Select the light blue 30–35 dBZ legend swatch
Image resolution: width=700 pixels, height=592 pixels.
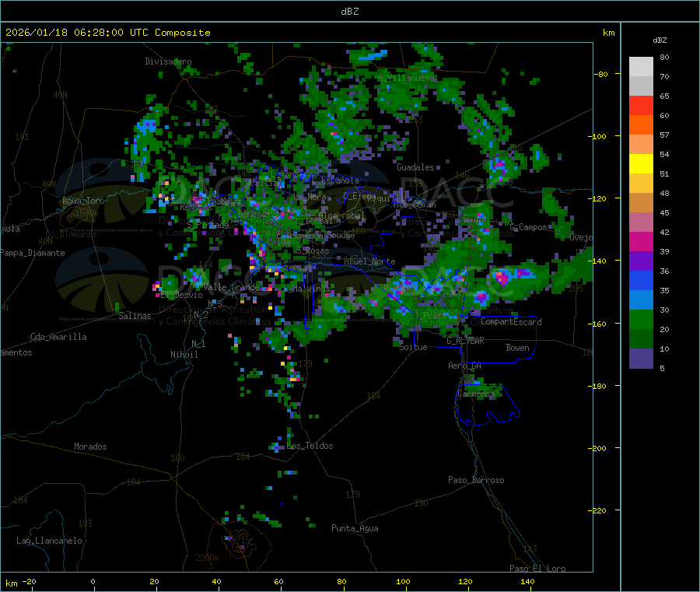[641, 300]
